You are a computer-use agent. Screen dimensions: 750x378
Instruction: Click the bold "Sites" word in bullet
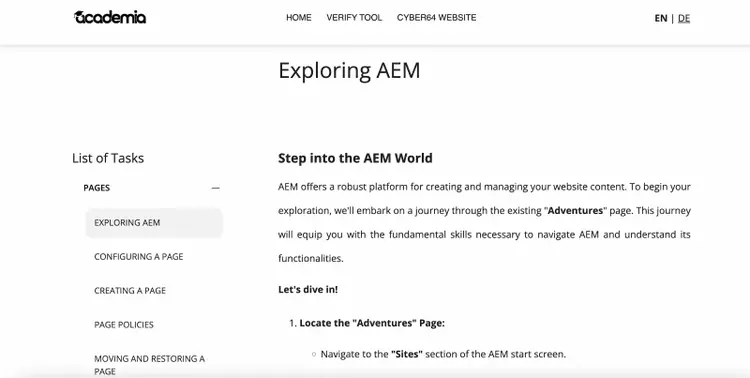click(407, 354)
